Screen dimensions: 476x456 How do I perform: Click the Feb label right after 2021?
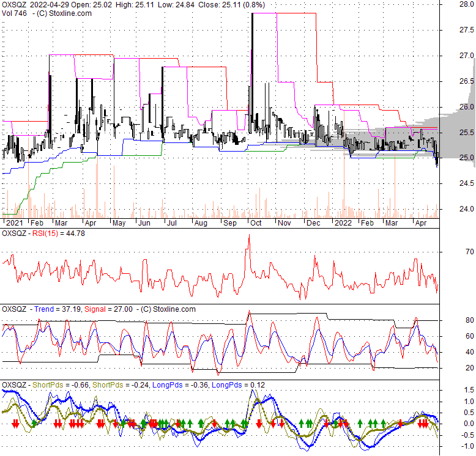coord(37,223)
